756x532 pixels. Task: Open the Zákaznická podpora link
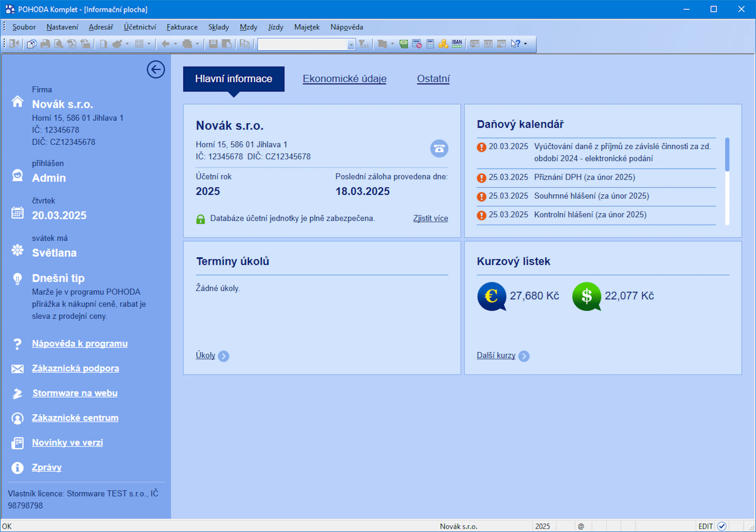(x=75, y=368)
